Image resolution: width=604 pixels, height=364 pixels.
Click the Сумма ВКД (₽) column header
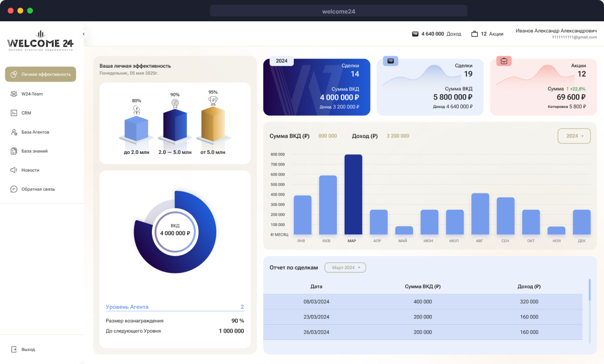coord(423,287)
